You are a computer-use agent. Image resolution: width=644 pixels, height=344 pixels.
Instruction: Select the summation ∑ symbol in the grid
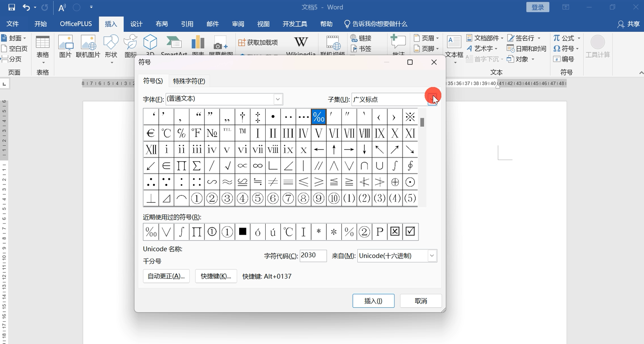(197, 166)
